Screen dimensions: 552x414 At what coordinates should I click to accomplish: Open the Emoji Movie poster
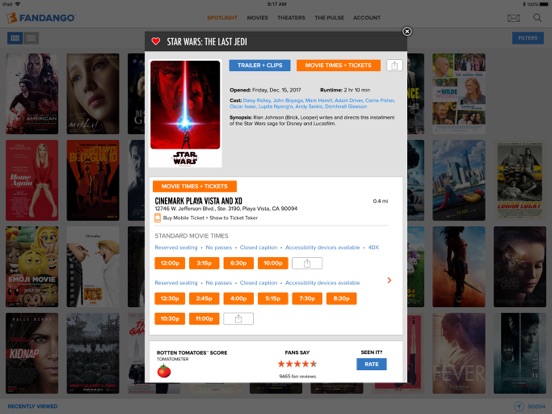click(x=32, y=267)
